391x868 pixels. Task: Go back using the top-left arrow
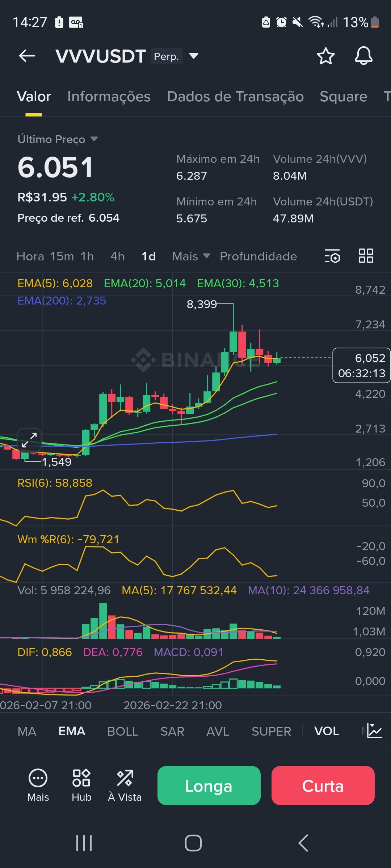pyautogui.click(x=27, y=56)
